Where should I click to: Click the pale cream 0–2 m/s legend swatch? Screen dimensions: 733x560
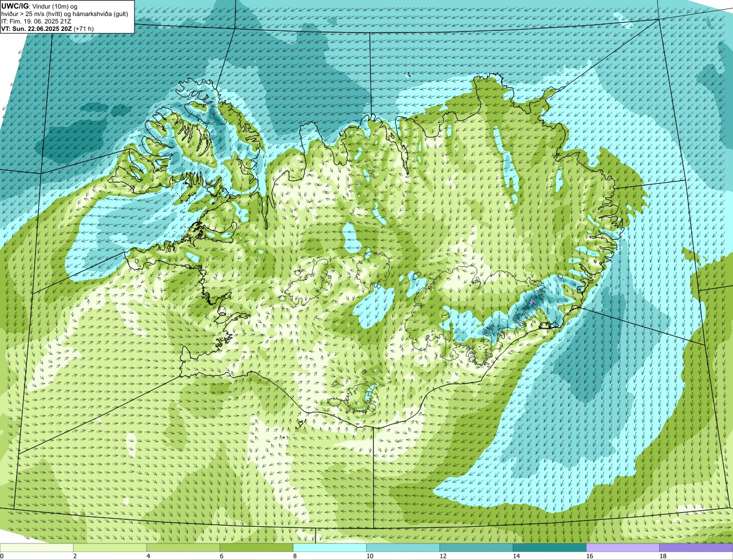(37, 547)
